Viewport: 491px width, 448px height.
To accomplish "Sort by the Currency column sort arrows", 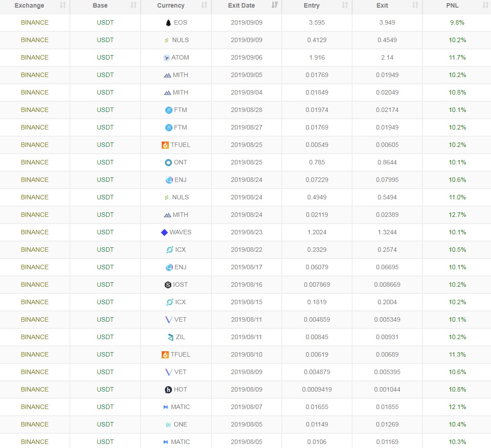I will pos(204,5).
